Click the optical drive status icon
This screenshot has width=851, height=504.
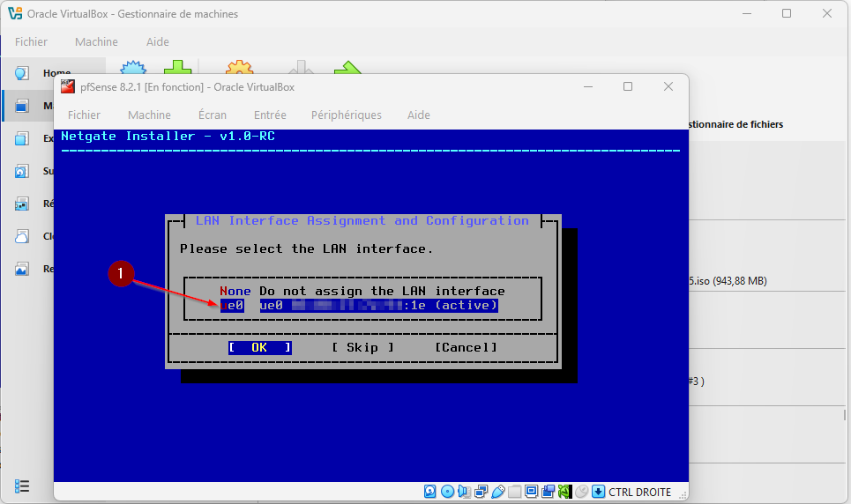pos(447,492)
